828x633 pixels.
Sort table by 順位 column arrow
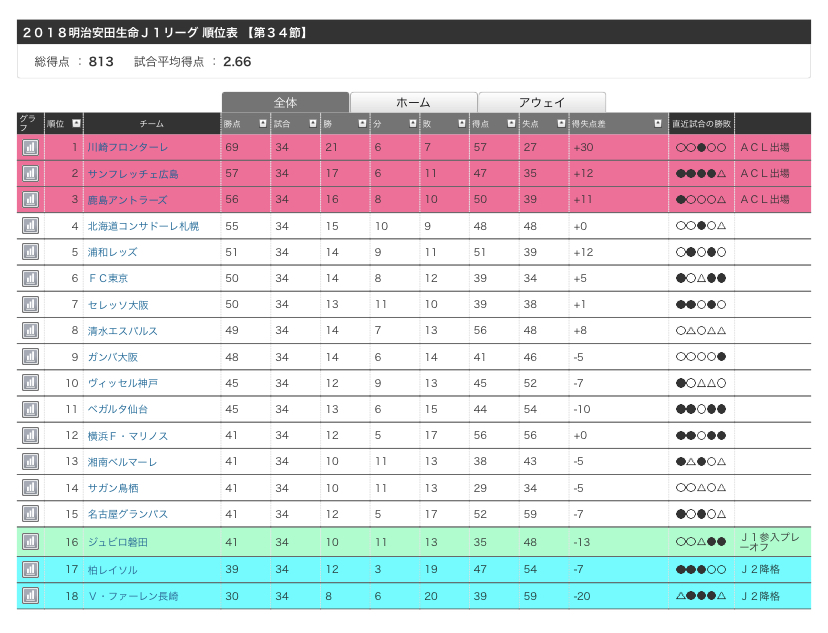[77, 123]
